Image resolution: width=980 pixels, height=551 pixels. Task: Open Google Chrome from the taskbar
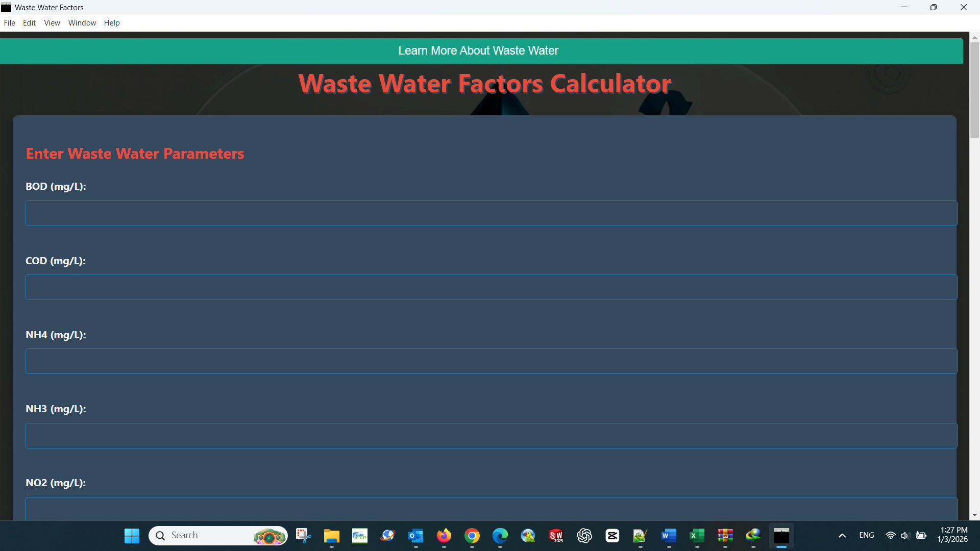point(472,535)
